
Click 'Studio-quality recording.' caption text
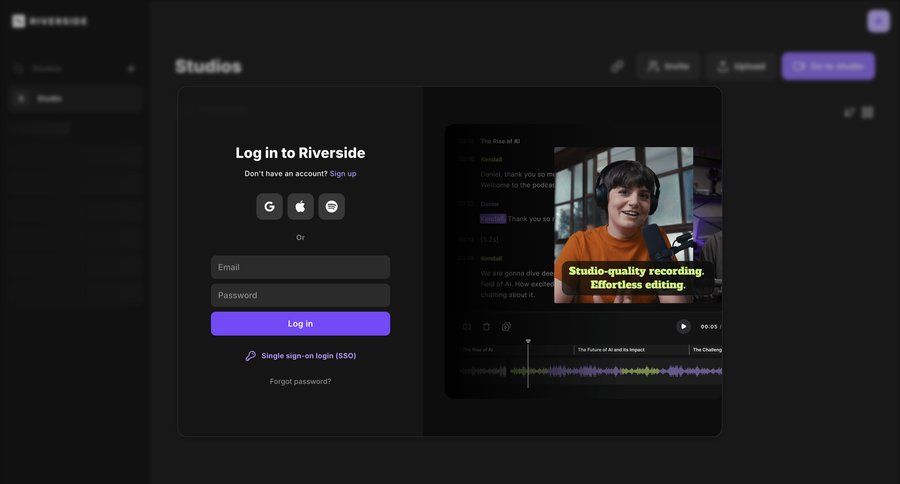tap(636, 271)
